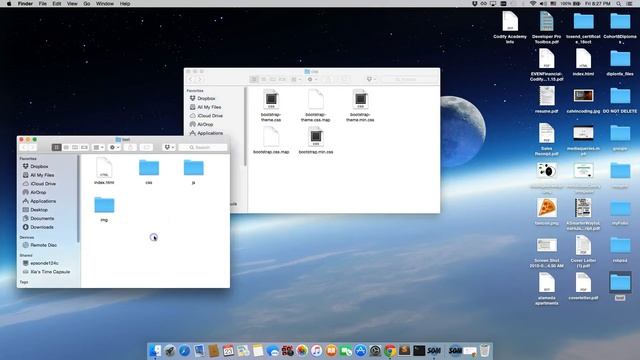Switch front Finder window to icon view
Screen dimensions: 640x360
click(57, 147)
